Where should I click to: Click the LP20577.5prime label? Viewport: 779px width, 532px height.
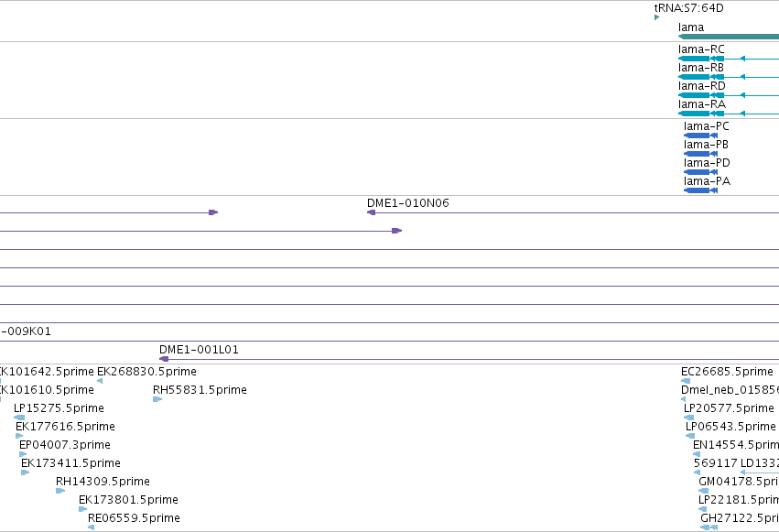pyautogui.click(x=730, y=408)
